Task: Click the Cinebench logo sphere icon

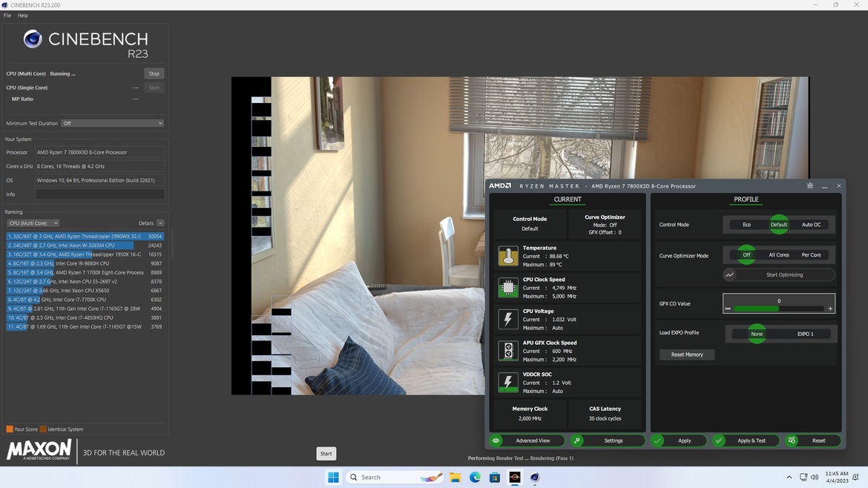Action: pos(33,39)
